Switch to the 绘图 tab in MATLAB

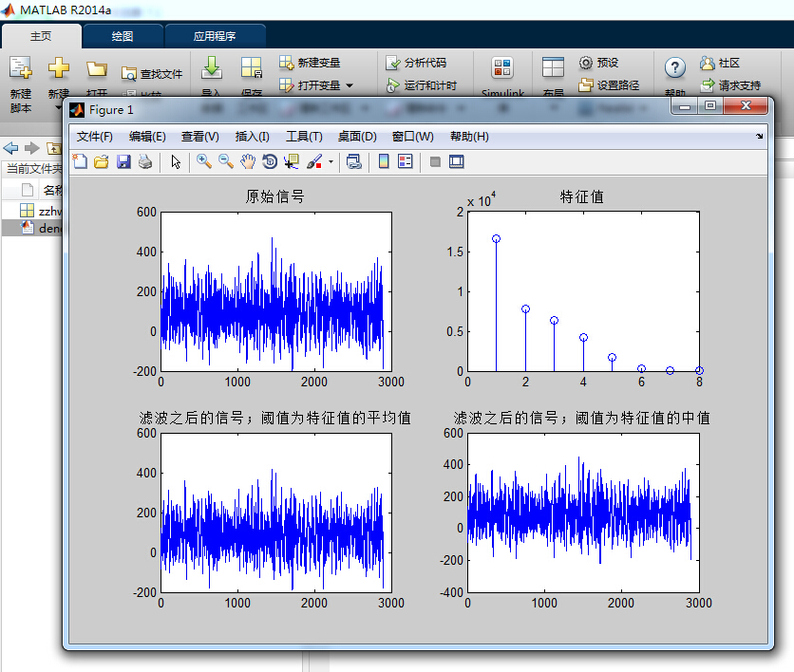[123, 36]
